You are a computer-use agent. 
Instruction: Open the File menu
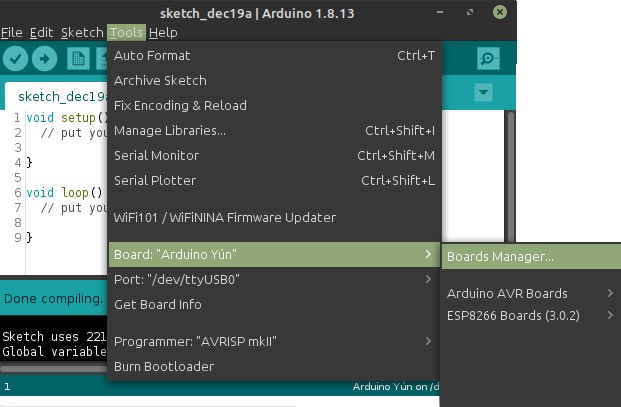(x=12, y=32)
